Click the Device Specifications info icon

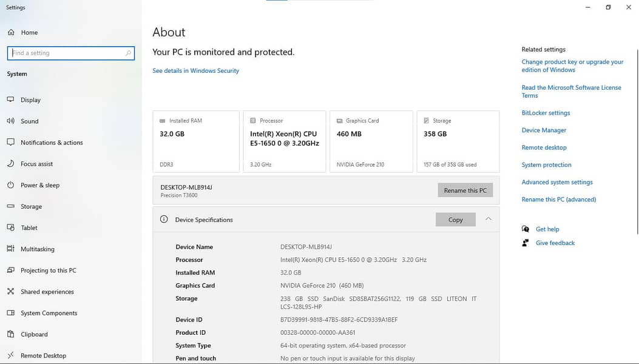point(164,219)
